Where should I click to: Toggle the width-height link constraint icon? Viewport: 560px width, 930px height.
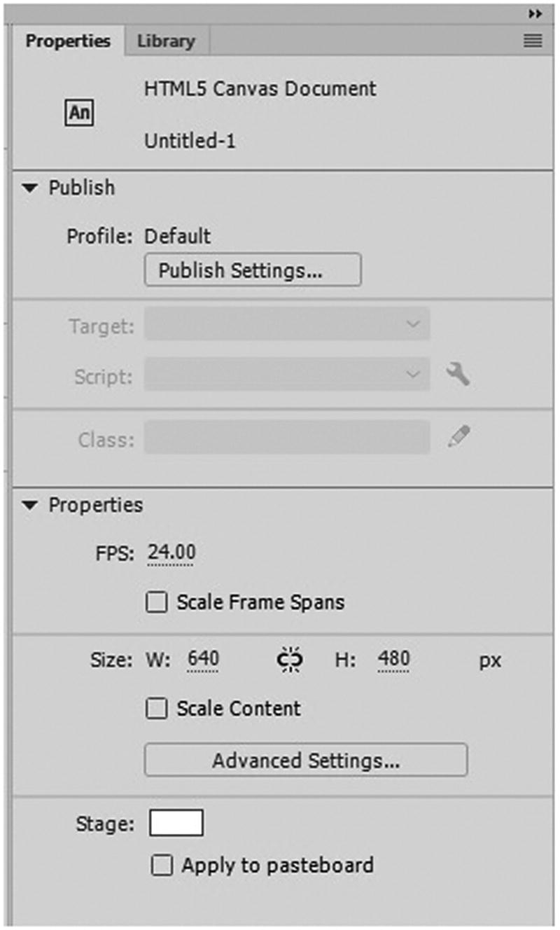pyautogui.click(x=290, y=660)
